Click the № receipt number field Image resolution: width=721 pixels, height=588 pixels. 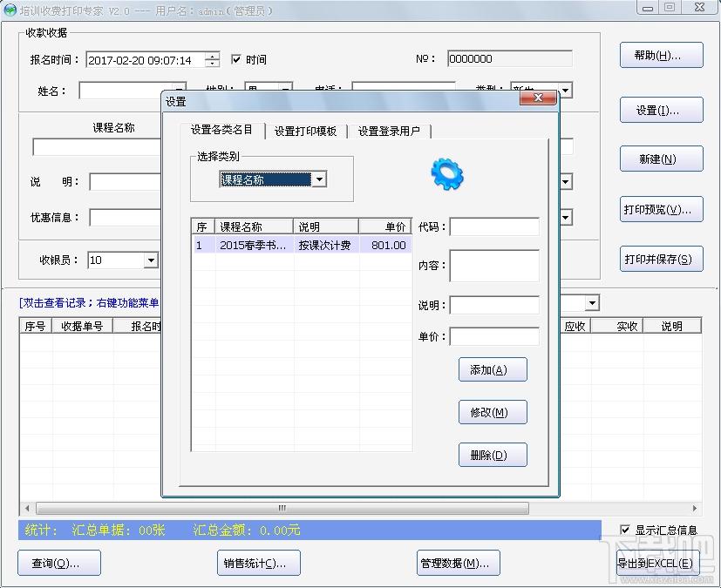point(509,59)
